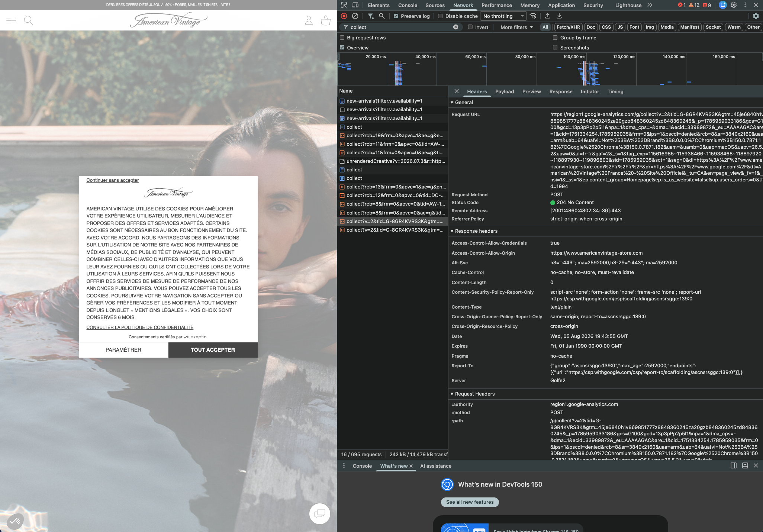Viewport: 763px width, 532px height.
Task: Close the request details pane
Action: point(457,91)
